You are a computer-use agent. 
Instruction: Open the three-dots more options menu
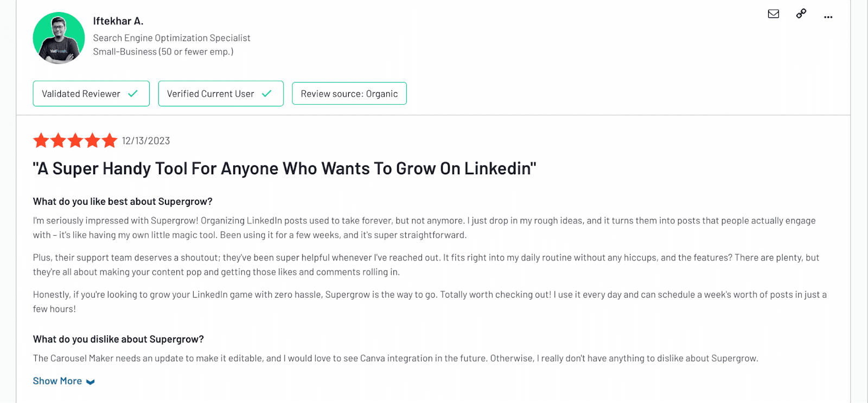(828, 17)
